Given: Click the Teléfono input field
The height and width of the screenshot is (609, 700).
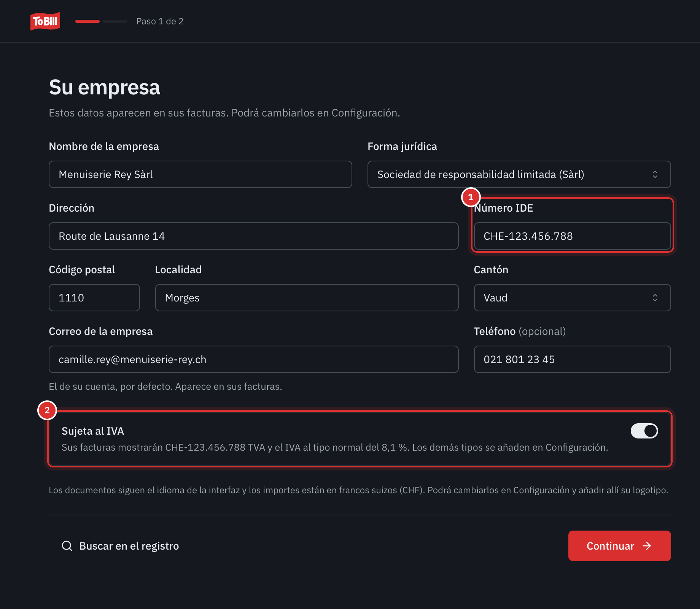Looking at the screenshot, I should tap(572, 359).
